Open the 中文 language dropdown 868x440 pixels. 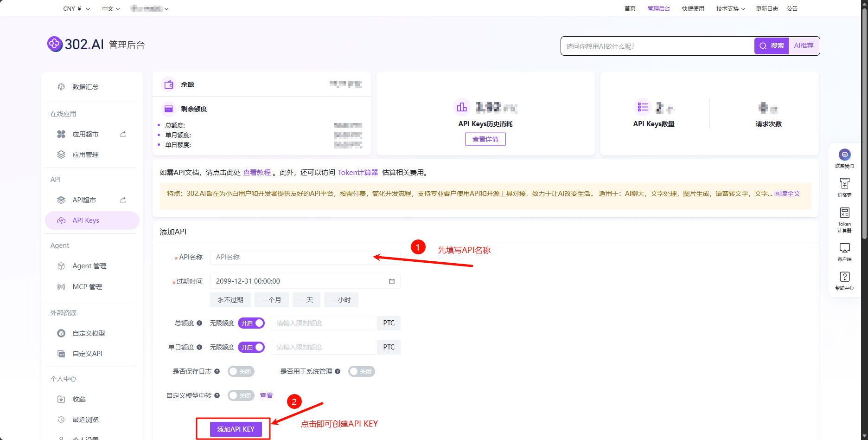(111, 9)
